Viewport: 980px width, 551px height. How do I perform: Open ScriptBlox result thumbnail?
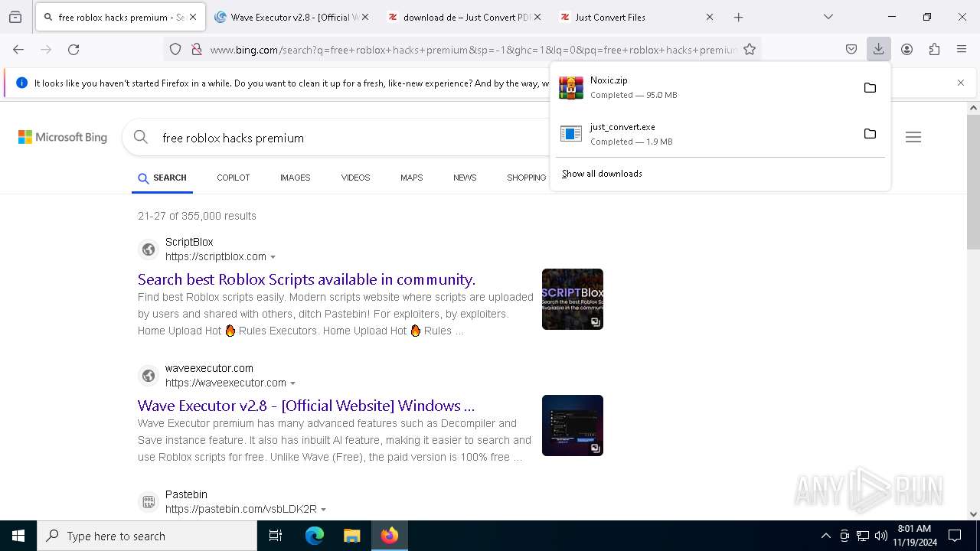(x=573, y=299)
